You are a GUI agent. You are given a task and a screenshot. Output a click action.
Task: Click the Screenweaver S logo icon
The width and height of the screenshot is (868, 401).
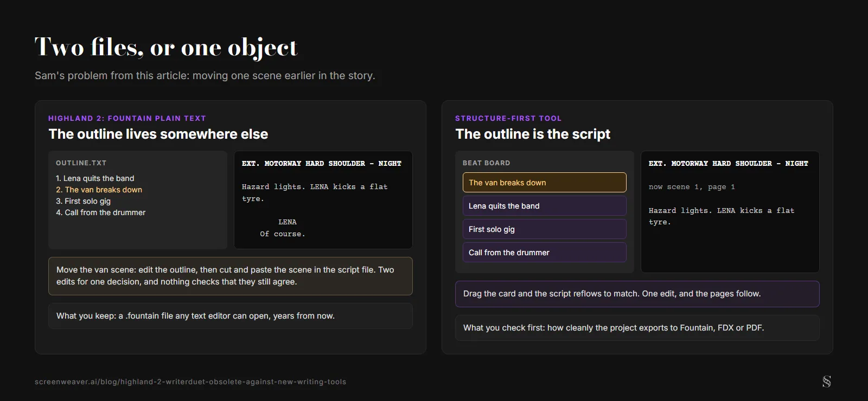click(x=826, y=381)
